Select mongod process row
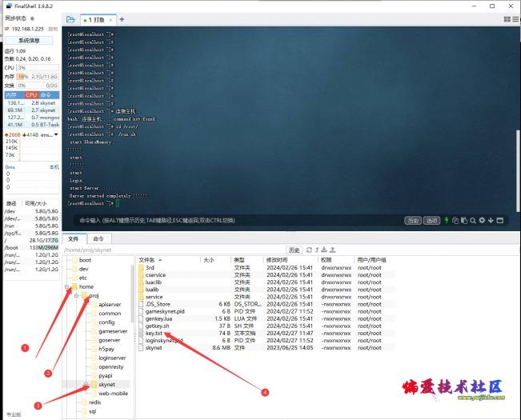The image size is (521, 420). click(32, 118)
